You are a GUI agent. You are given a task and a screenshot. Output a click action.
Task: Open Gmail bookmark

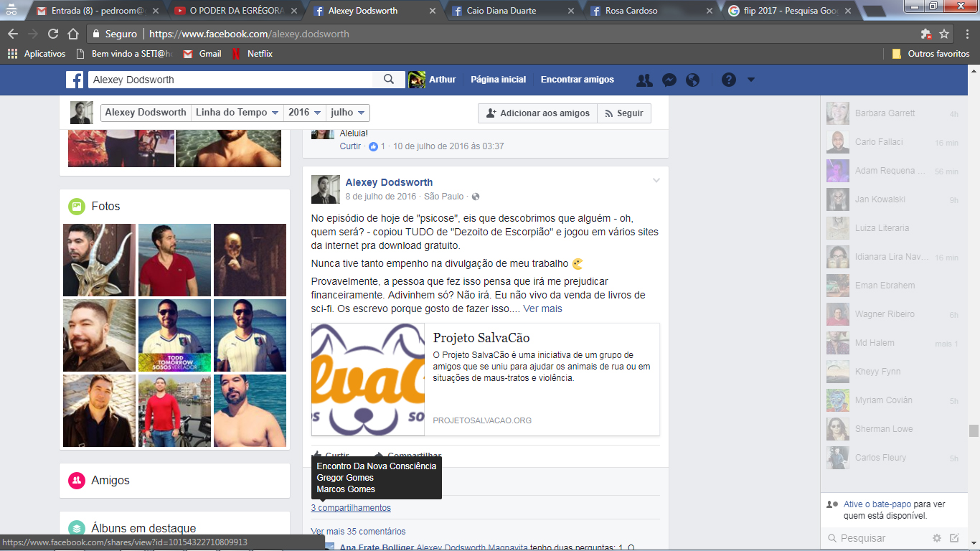202,54
